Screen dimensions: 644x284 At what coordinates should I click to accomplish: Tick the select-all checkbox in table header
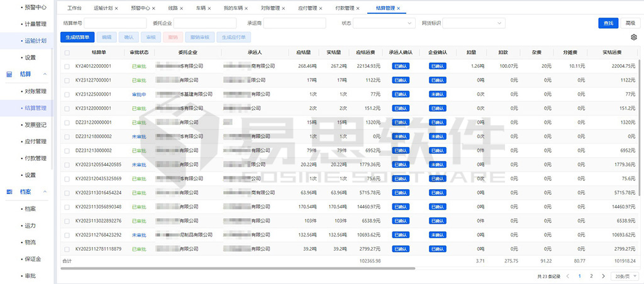point(67,53)
